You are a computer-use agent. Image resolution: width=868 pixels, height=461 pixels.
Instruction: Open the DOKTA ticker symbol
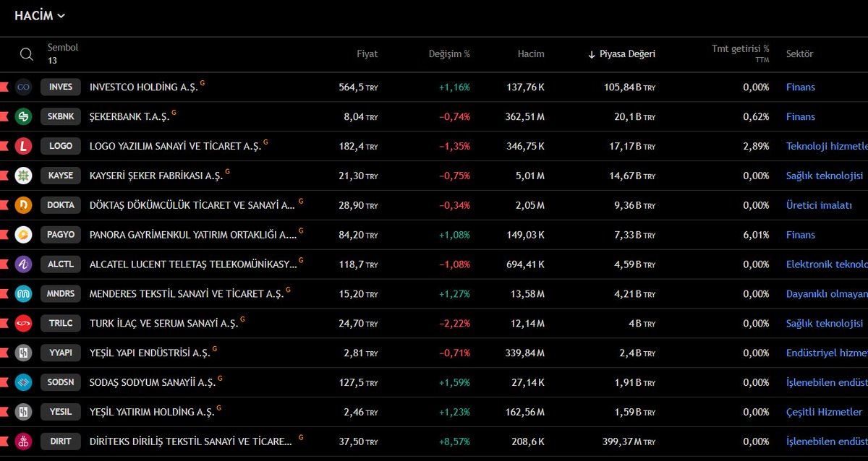coord(61,205)
